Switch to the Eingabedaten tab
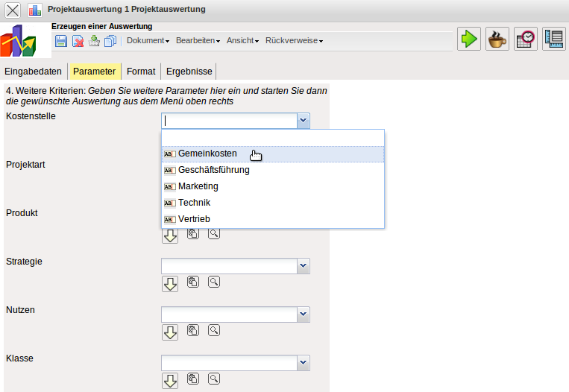 tap(33, 72)
